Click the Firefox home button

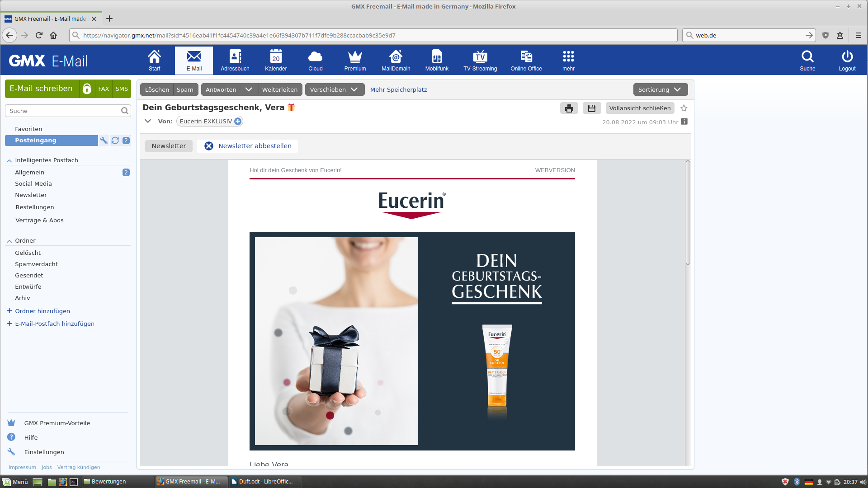(53, 35)
